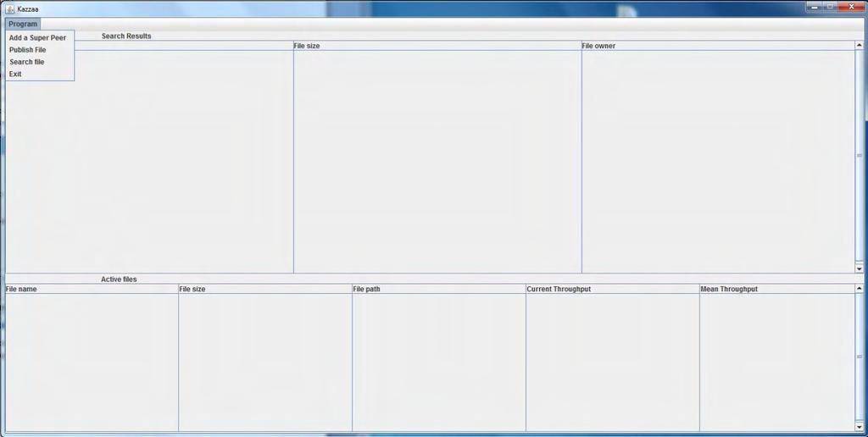This screenshot has height=437, width=868.
Task: Click the Search Results label
Action: pos(126,36)
